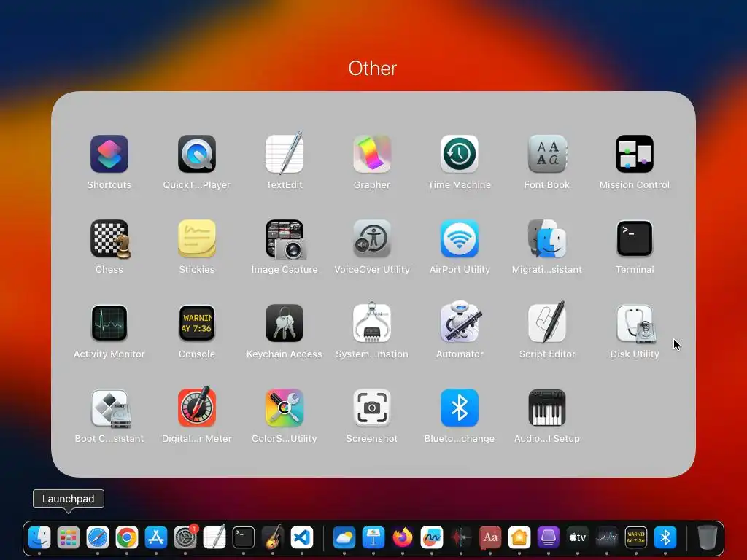The width and height of the screenshot is (747, 560).
Task: Click the Other folder title
Action: (373, 69)
